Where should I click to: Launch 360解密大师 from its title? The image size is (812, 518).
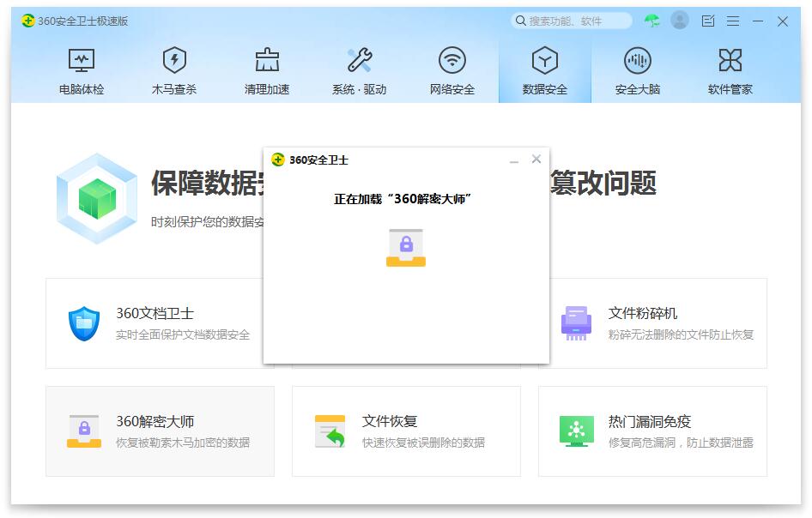coord(155,421)
